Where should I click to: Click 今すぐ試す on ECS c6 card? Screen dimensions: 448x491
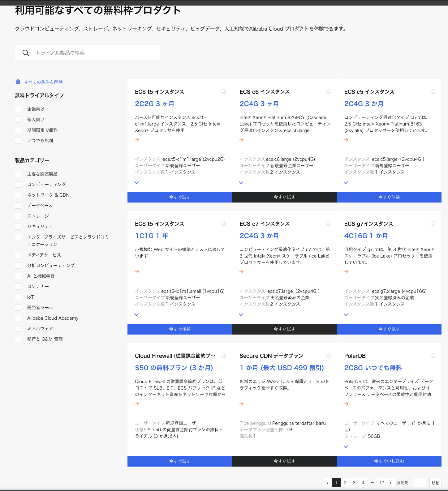(x=284, y=197)
